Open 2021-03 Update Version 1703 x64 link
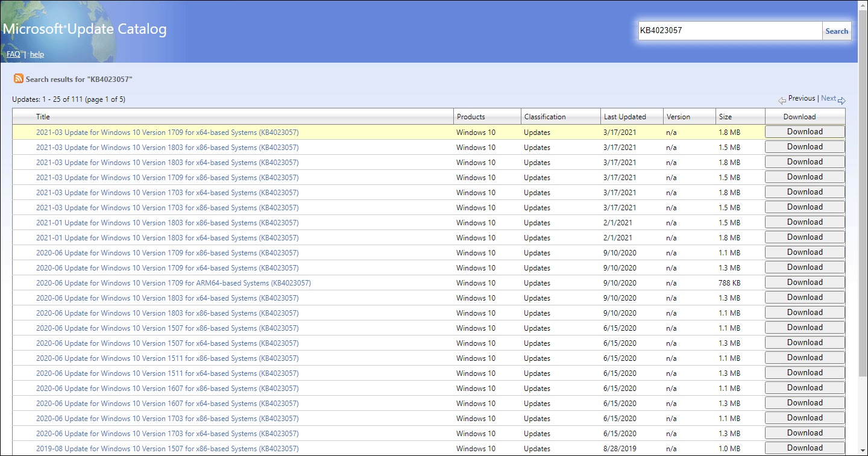The width and height of the screenshot is (868, 456). coord(167,193)
